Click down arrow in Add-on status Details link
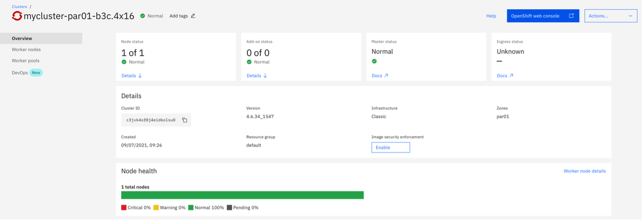Screen dimensions: 644x221 (x=265, y=76)
